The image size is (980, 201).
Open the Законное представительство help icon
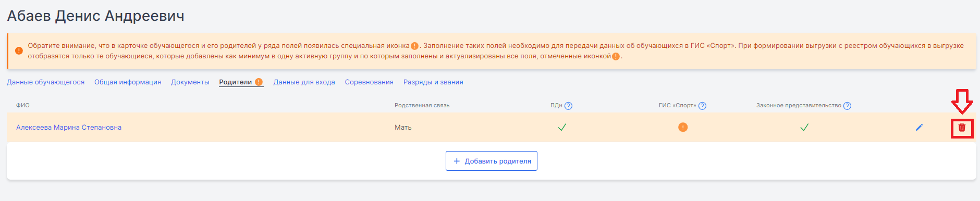point(847,106)
